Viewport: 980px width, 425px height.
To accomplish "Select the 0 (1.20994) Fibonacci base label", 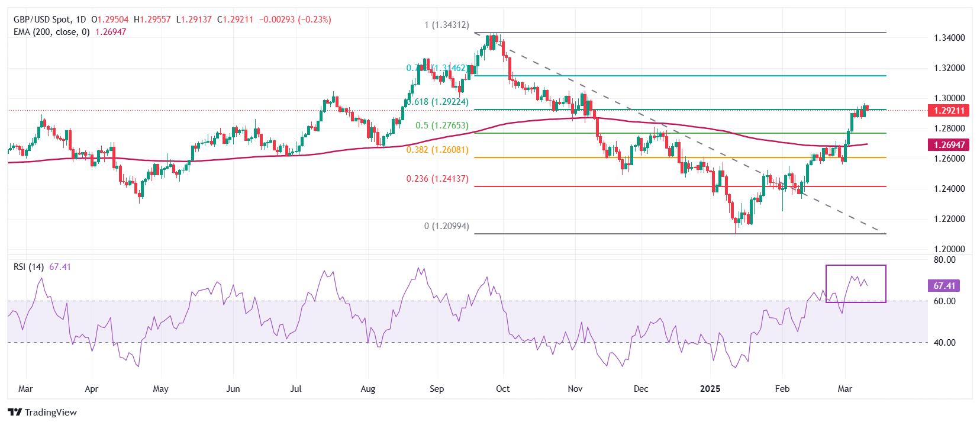I will [x=446, y=226].
